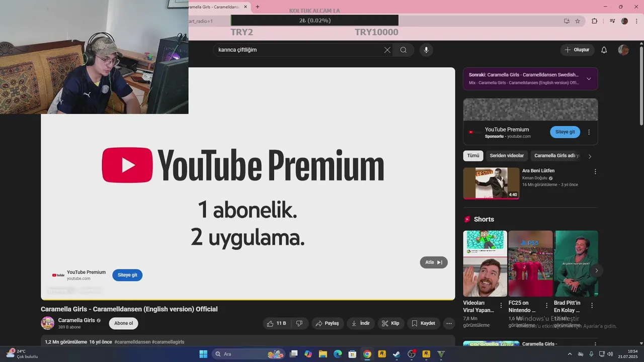The height and width of the screenshot is (362, 644).
Task: Click Kenan Doğulu channel name
Action: coord(535,178)
